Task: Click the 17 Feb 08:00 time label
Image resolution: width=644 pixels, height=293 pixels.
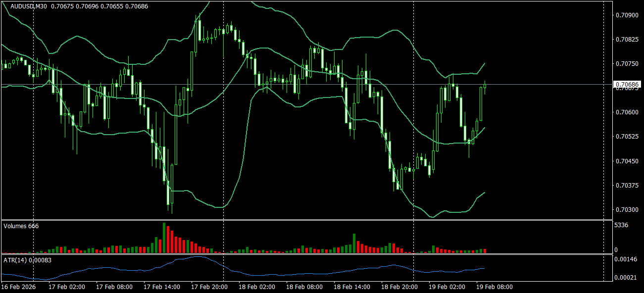Action: coord(115,287)
